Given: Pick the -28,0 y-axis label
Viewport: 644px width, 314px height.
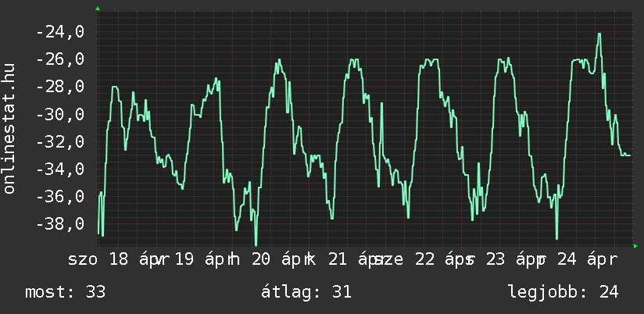Looking at the screenshot, I should pyautogui.click(x=60, y=87).
